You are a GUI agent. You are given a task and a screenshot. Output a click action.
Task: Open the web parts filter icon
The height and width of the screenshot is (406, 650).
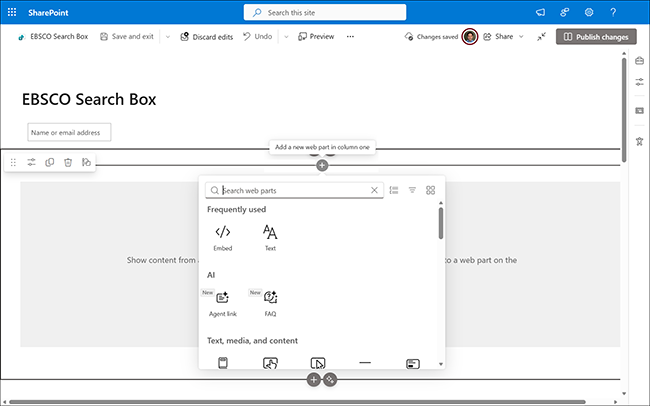(412, 190)
